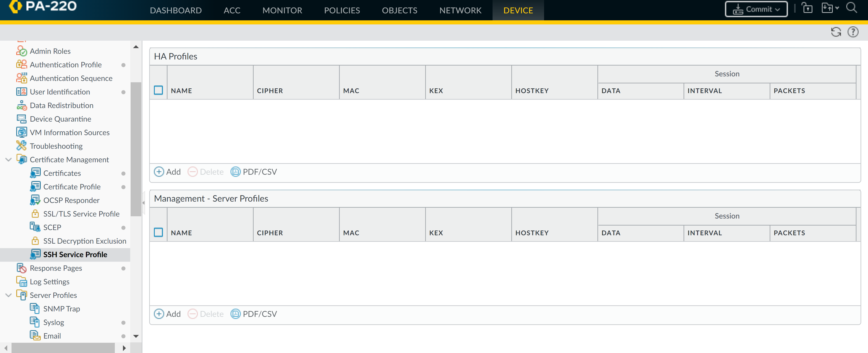868x353 pixels.
Task: Click the search magnifier icon
Action: (x=851, y=8)
